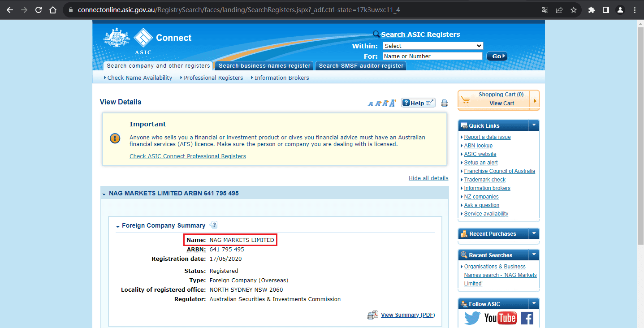Open the Report a data issue link
Image resolution: width=644 pixels, height=328 pixels.
click(x=487, y=137)
